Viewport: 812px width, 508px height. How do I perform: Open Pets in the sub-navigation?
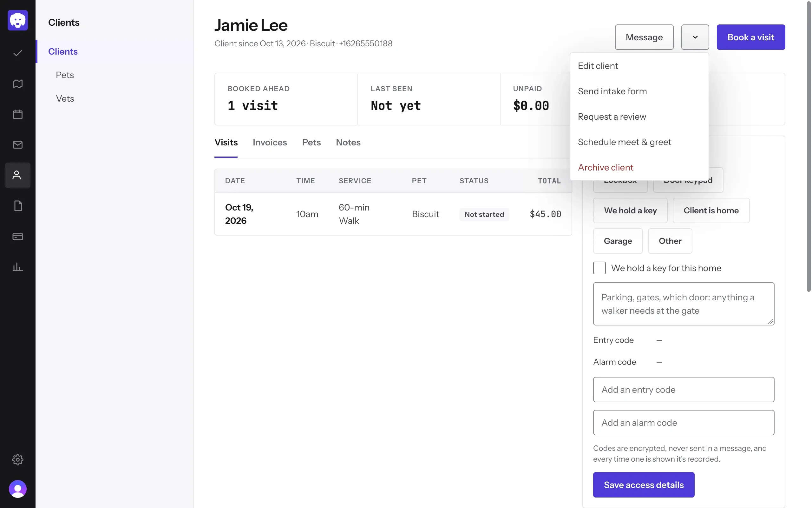[115, 75]
